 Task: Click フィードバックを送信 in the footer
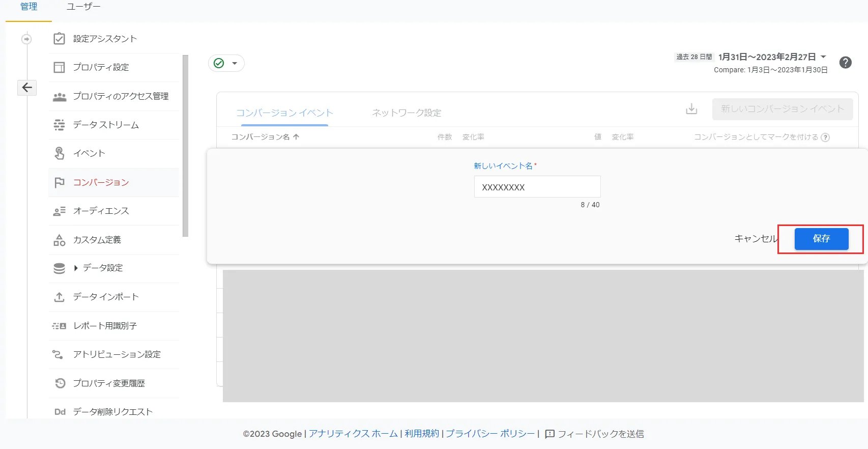pos(601,434)
